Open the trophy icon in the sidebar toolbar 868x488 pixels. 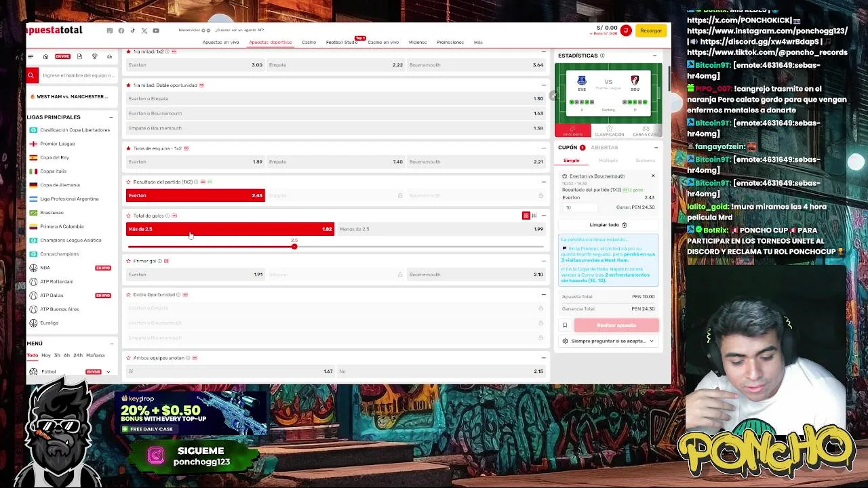(94, 56)
